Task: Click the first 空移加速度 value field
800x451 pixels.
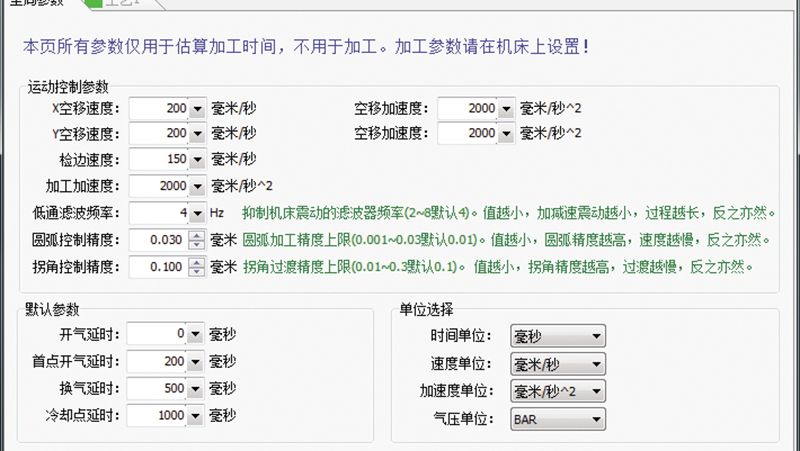Action: (468, 108)
